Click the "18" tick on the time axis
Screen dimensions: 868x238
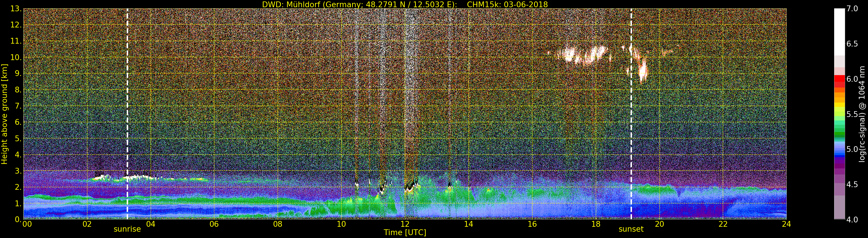click(x=596, y=224)
